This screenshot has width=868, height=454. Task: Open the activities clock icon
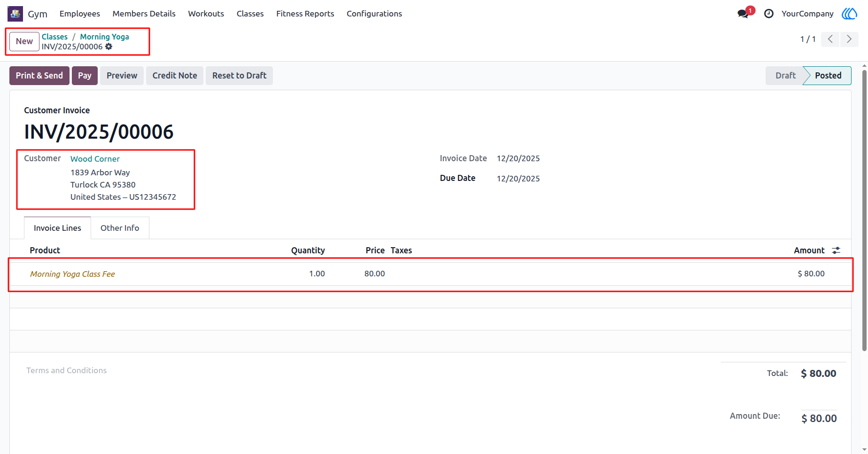click(x=769, y=14)
